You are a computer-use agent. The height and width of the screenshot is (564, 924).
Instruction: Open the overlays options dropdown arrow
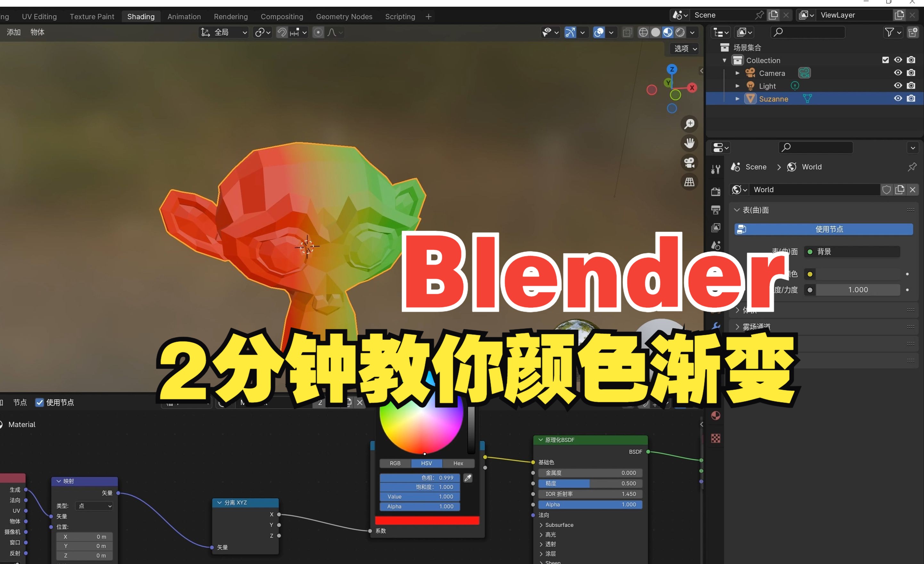pos(611,33)
